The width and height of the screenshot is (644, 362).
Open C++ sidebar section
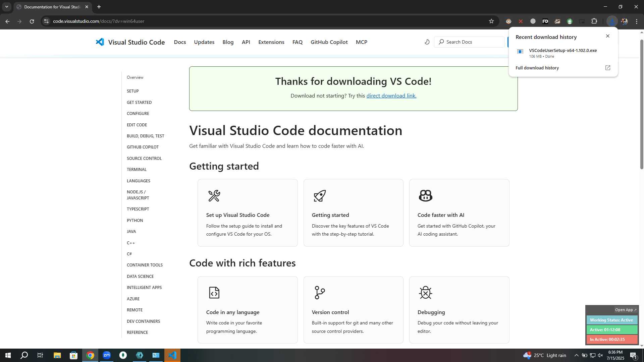[131, 243]
